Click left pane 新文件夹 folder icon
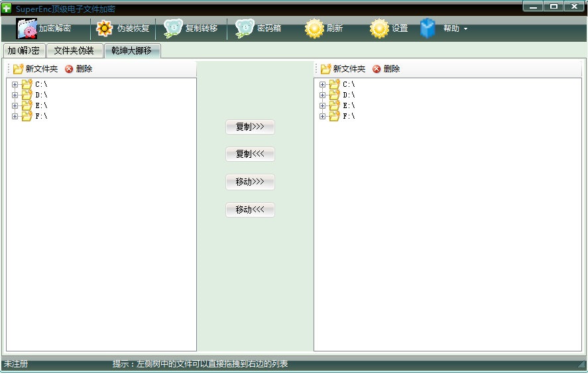This screenshot has height=374, width=588. click(19, 69)
